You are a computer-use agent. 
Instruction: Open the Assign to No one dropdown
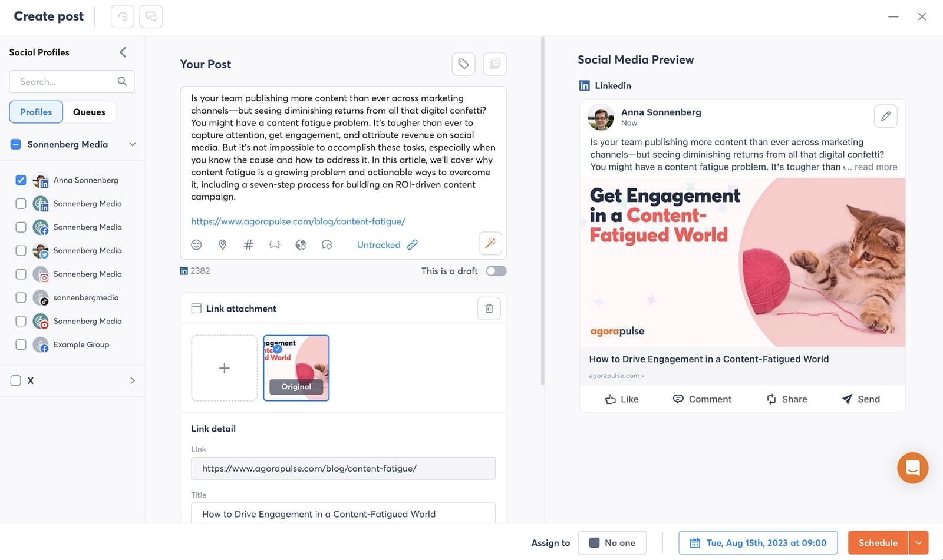(612, 543)
